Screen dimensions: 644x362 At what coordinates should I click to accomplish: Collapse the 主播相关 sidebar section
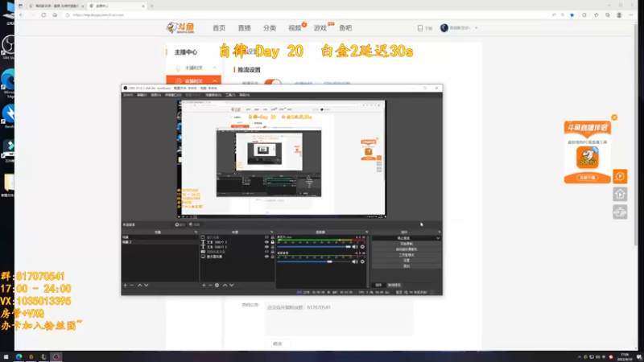pos(214,68)
